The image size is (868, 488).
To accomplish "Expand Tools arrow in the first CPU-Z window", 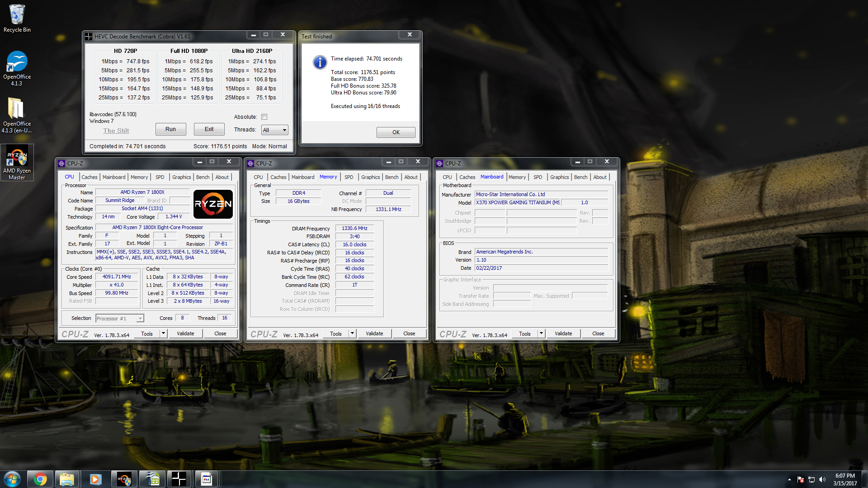I will point(164,333).
